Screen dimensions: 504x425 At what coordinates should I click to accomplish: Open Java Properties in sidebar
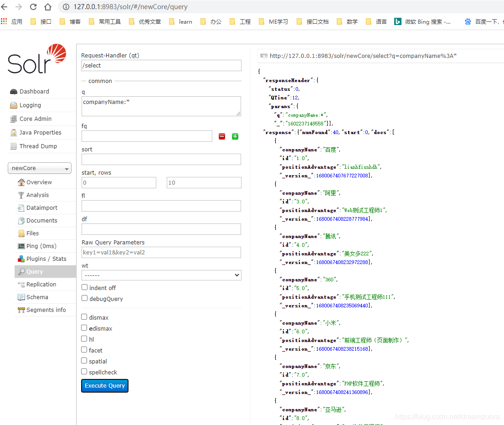coord(42,133)
